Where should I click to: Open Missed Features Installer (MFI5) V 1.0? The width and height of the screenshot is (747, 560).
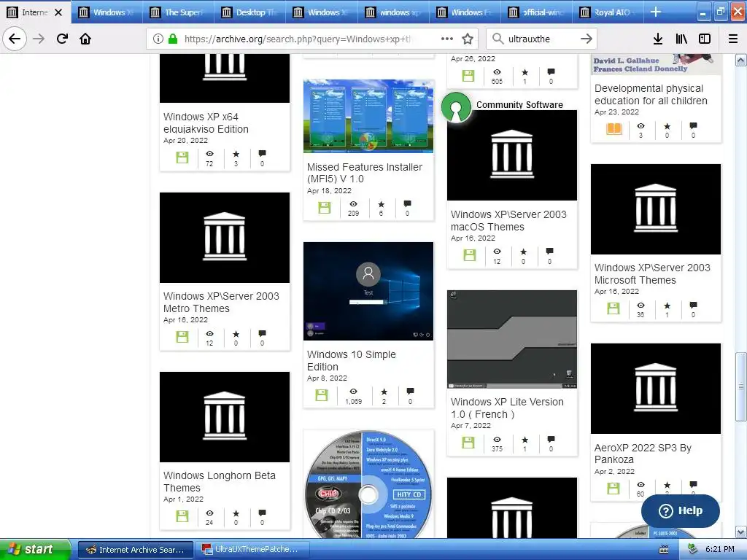click(x=365, y=173)
